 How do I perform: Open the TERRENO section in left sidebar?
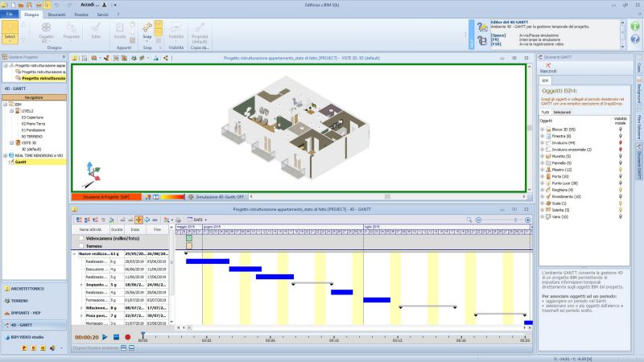pyautogui.click(x=34, y=301)
